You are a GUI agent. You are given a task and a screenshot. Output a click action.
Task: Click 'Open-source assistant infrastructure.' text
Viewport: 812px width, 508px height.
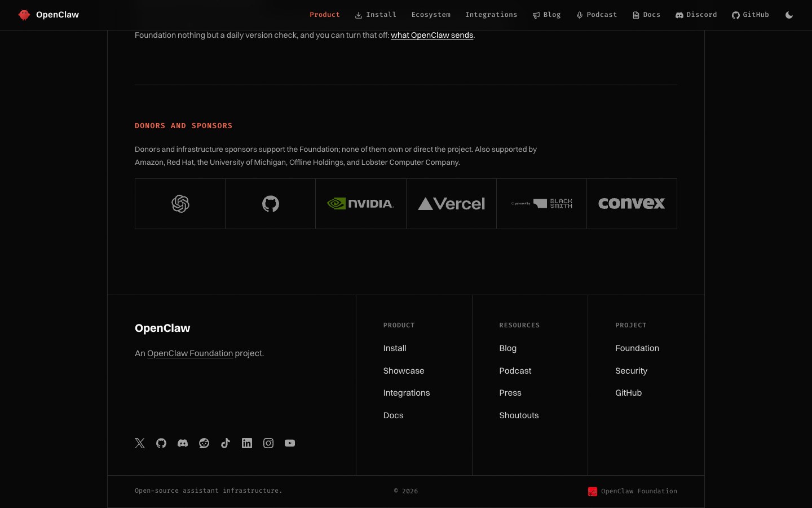pyautogui.click(x=208, y=491)
